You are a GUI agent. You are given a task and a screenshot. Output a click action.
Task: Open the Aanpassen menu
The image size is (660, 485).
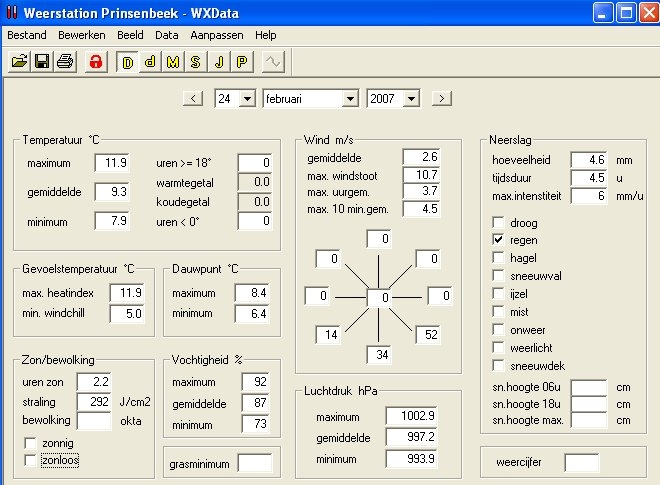tap(217, 35)
